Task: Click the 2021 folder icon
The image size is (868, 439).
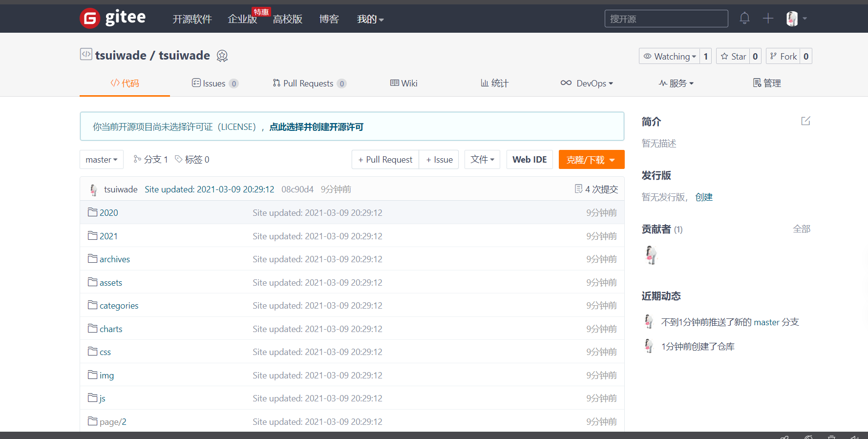Action: tap(92, 235)
